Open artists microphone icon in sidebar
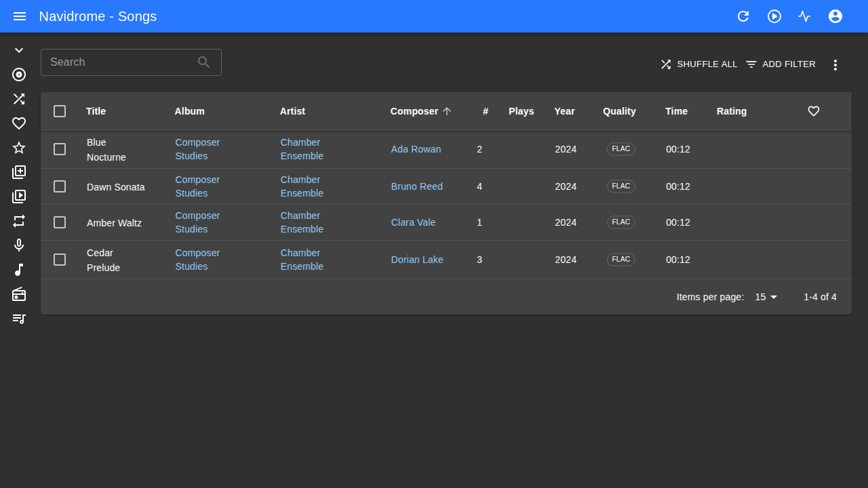Image resolution: width=868 pixels, height=488 pixels. tap(19, 245)
